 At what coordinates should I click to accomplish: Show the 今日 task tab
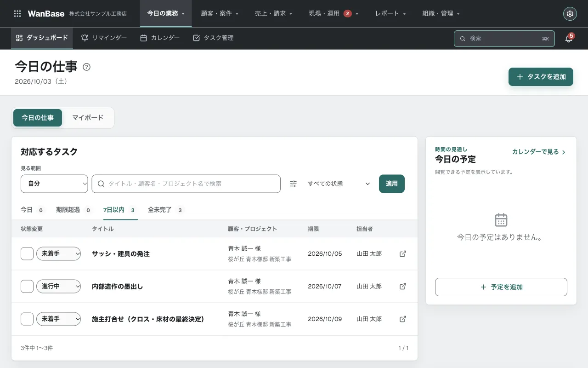coord(32,210)
